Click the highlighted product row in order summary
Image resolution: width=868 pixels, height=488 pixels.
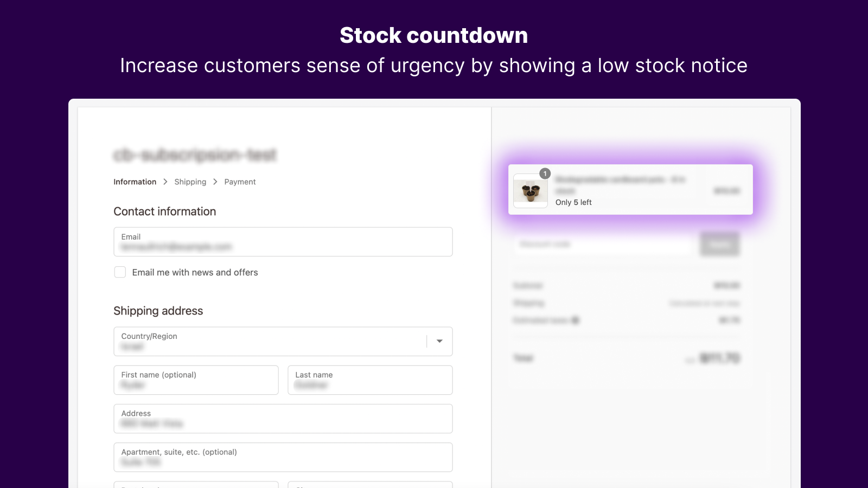(630, 189)
